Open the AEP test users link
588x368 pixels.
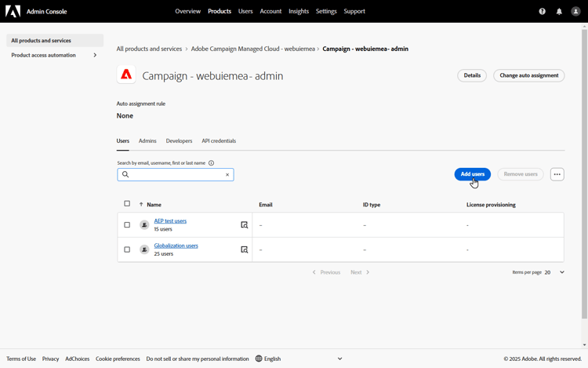pyautogui.click(x=170, y=221)
